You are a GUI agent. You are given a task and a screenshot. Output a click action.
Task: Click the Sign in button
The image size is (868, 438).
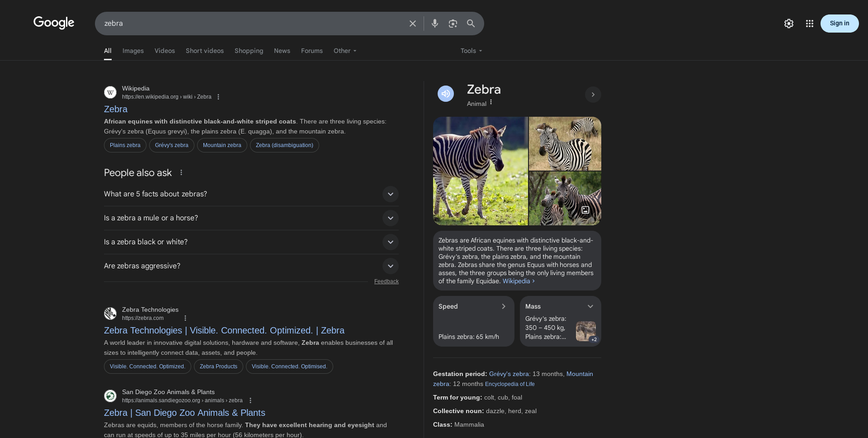(x=840, y=24)
